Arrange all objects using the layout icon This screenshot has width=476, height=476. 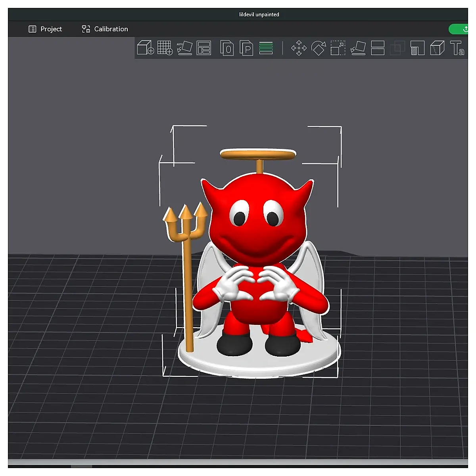[x=204, y=48]
